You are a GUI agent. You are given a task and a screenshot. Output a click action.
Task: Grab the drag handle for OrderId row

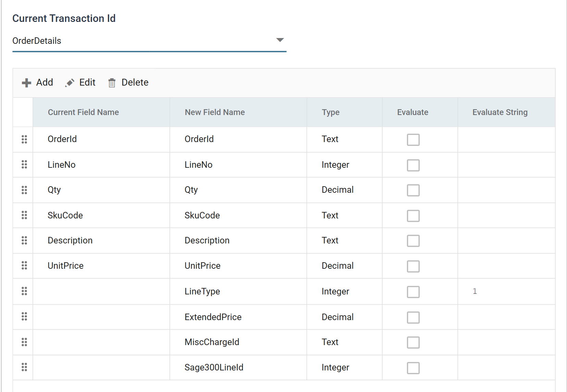24,139
